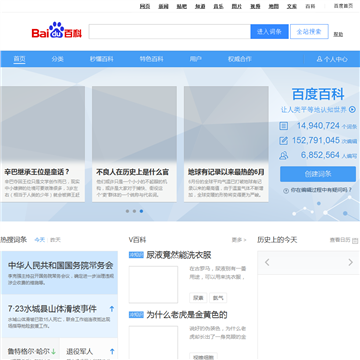The image size is (360, 360).
Task: Open the 分类 navigation tab
Action: pos(58,59)
